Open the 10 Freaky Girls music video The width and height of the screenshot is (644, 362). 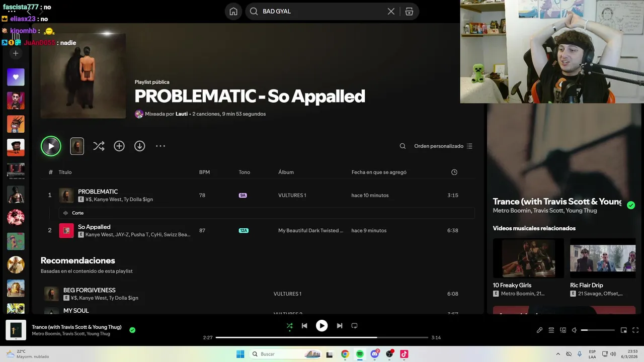pos(528,258)
